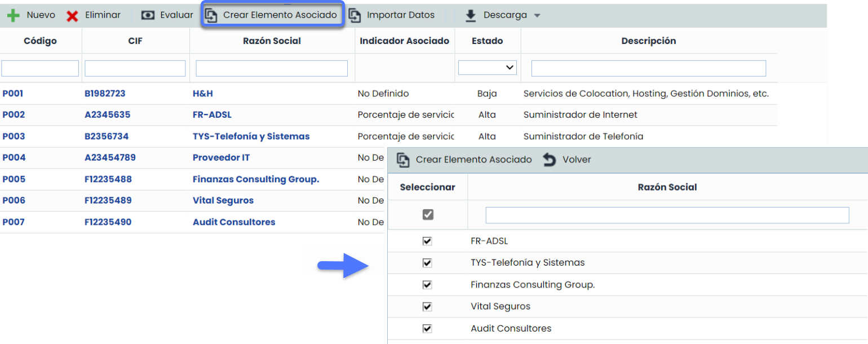Screen dimensions: 868x344
Task: Click the Evaluar eye icon
Action: click(148, 16)
